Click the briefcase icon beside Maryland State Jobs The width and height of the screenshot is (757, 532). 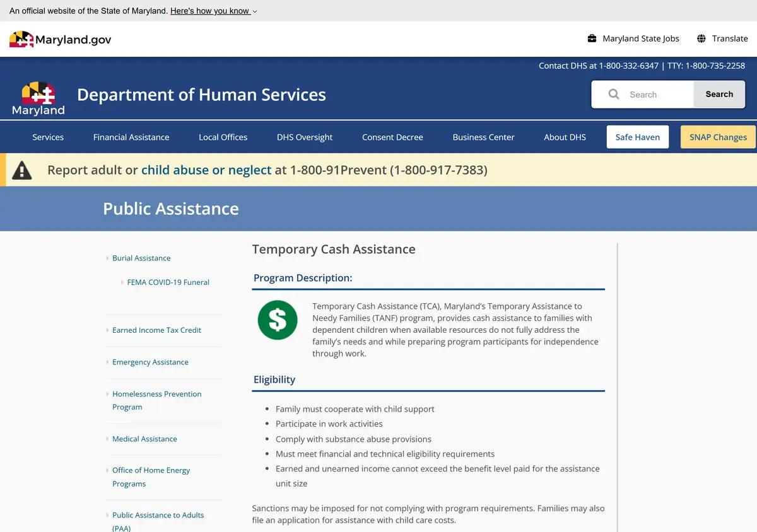(x=592, y=38)
